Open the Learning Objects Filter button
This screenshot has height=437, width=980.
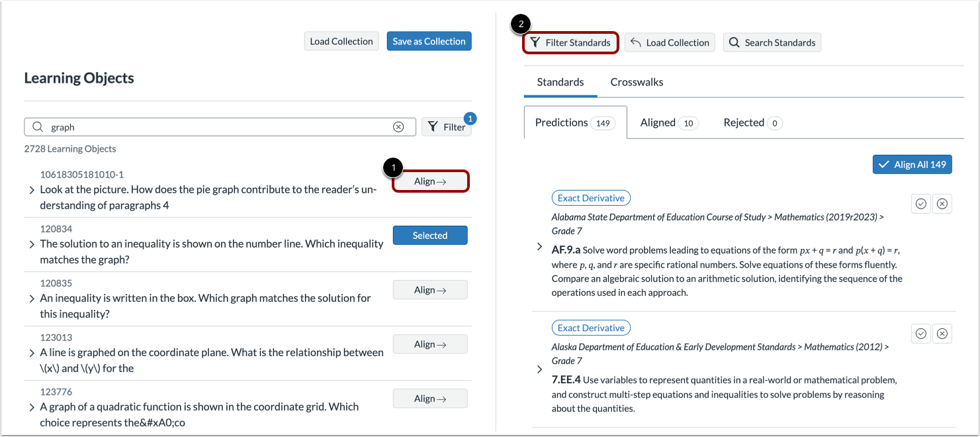pos(447,127)
